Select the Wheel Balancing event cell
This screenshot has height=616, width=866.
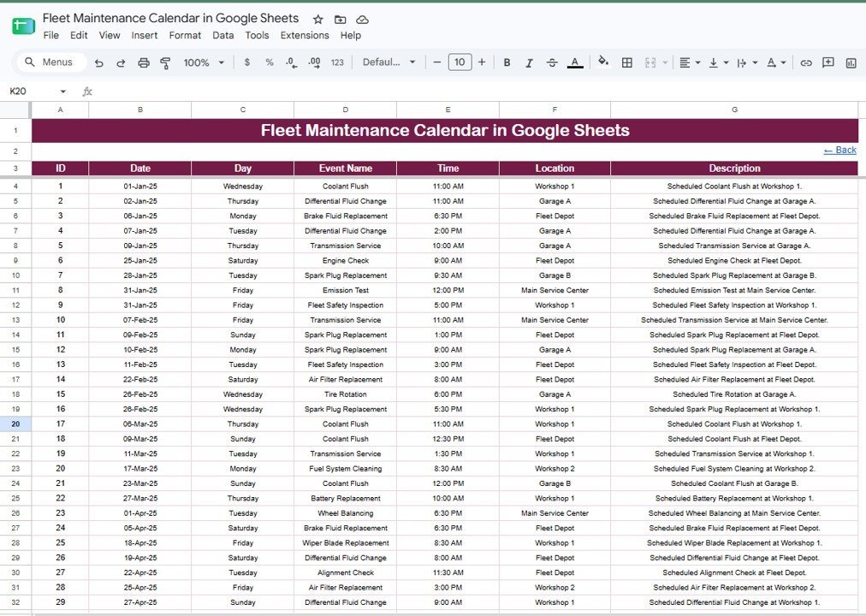[x=345, y=513]
